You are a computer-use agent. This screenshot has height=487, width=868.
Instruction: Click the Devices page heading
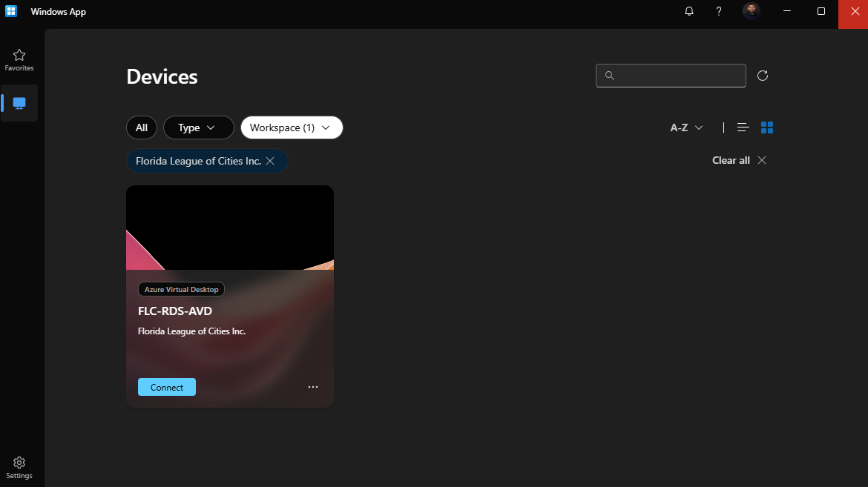pos(162,76)
